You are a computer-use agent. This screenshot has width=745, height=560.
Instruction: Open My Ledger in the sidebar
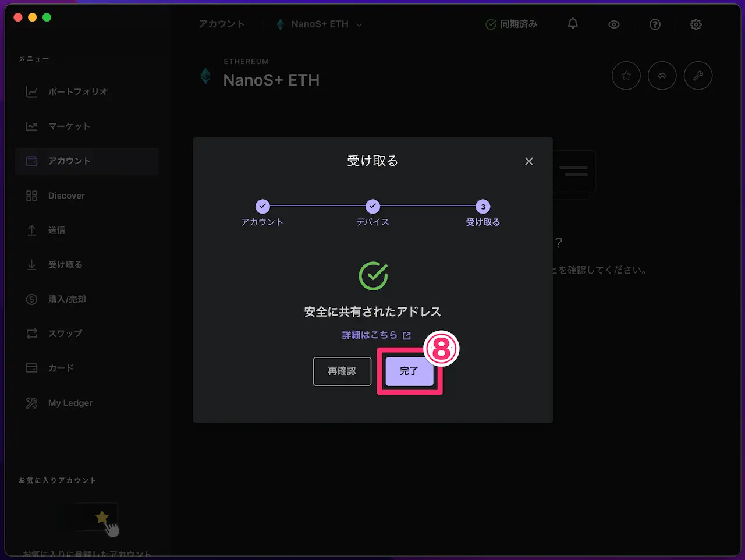pos(87,403)
